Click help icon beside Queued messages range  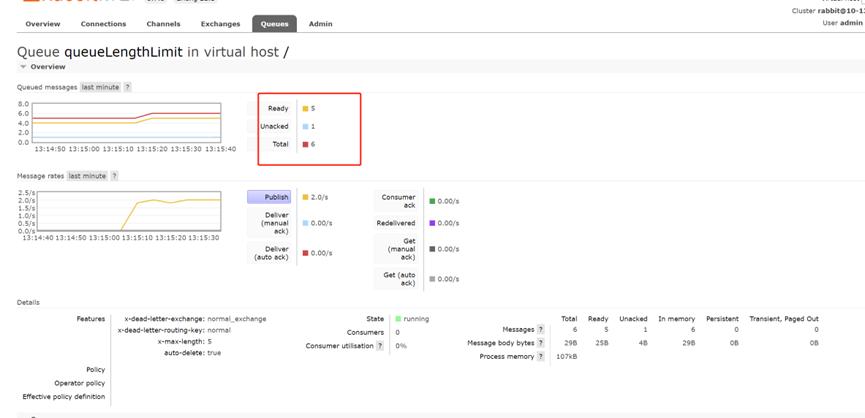click(127, 87)
